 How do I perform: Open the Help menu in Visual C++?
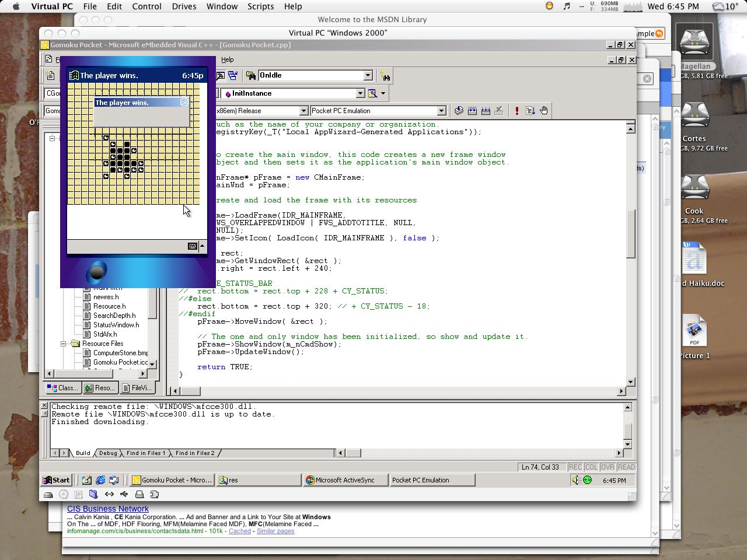[x=228, y=60]
